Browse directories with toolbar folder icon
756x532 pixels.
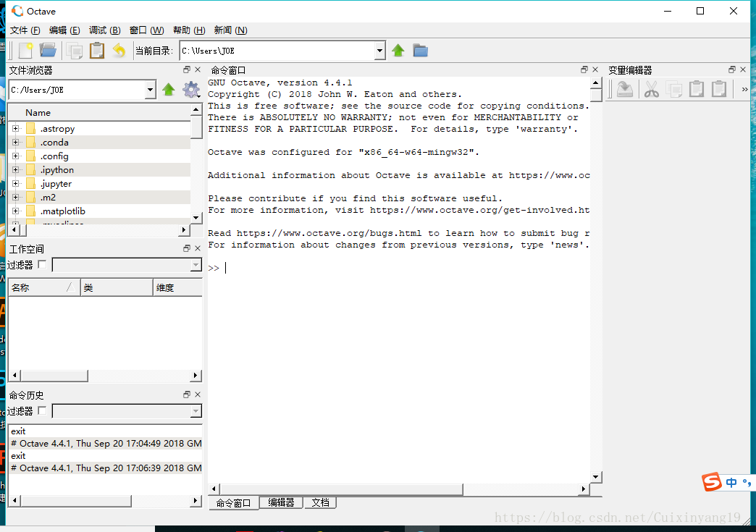(x=421, y=51)
